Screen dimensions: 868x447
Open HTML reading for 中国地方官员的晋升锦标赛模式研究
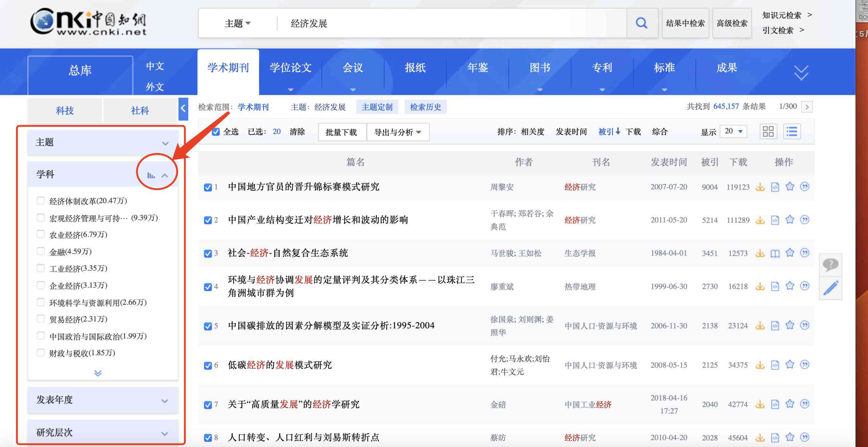coord(775,187)
